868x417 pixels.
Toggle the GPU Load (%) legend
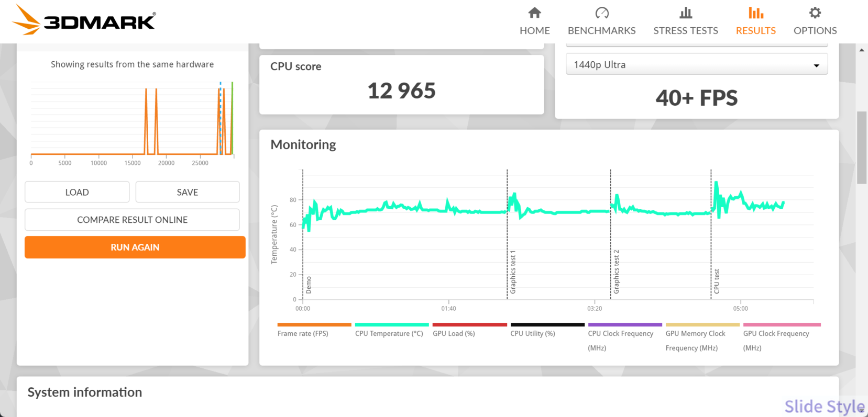click(x=454, y=333)
